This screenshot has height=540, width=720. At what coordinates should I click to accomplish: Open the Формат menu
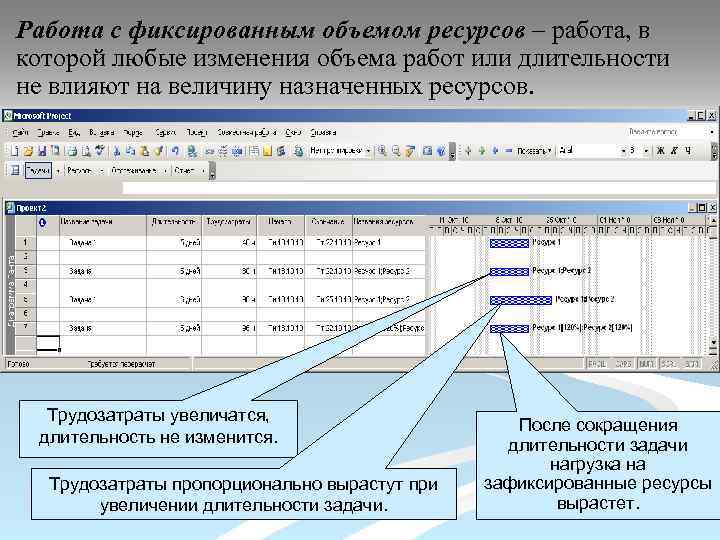(133, 132)
